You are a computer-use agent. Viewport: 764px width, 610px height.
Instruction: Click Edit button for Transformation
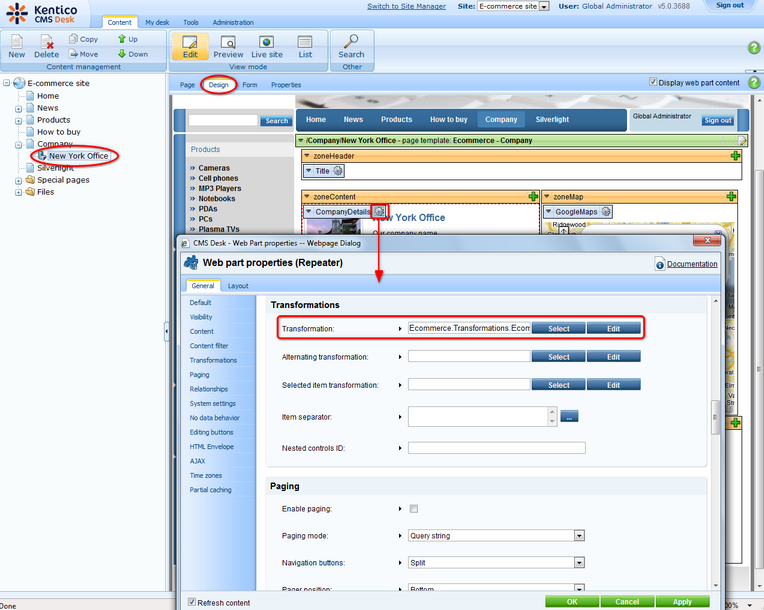(613, 328)
